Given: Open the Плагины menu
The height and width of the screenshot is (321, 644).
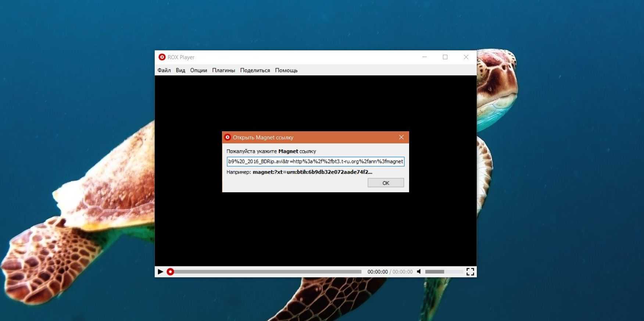Looking at the screenshot, I should click(x=223, y=70).
